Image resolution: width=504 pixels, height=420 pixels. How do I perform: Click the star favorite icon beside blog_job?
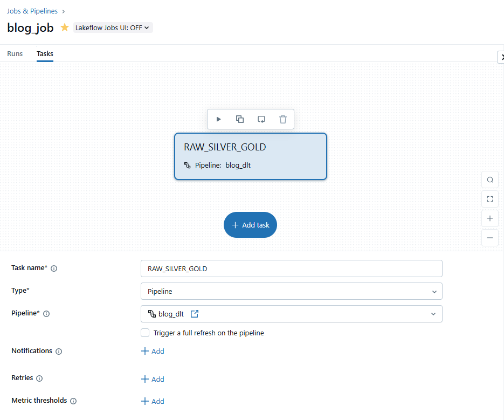[65, 27]
